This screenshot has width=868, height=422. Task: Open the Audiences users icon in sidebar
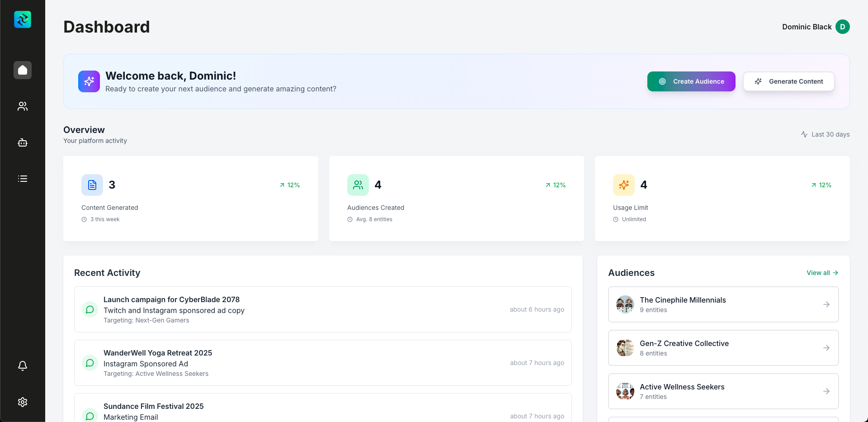coord(23,106)
